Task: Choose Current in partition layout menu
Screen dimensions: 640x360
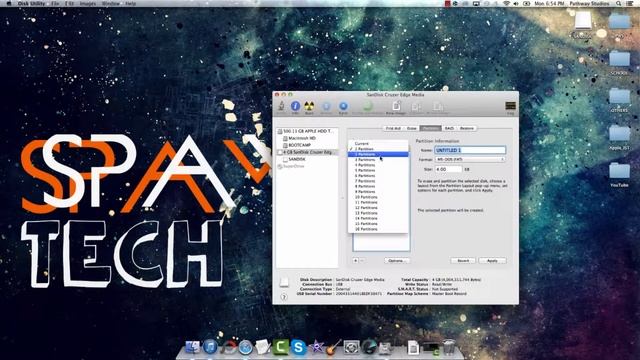Action: [x=378, y=144]
